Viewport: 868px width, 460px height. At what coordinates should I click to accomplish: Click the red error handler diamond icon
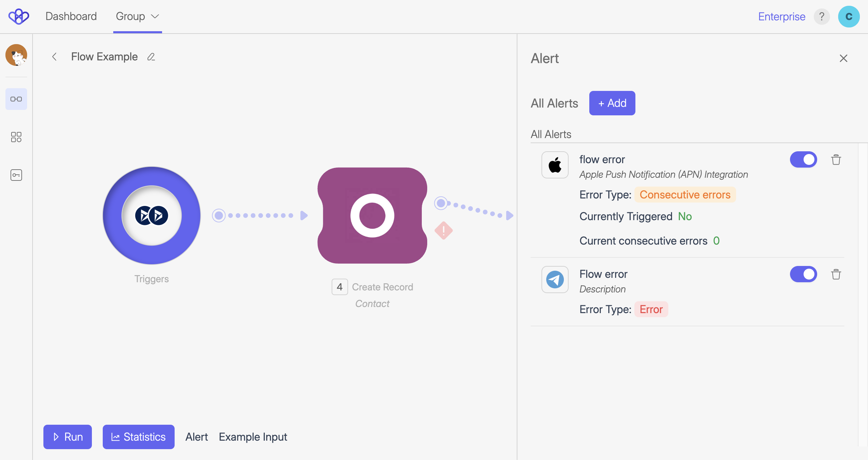click(x=443, y=231)
